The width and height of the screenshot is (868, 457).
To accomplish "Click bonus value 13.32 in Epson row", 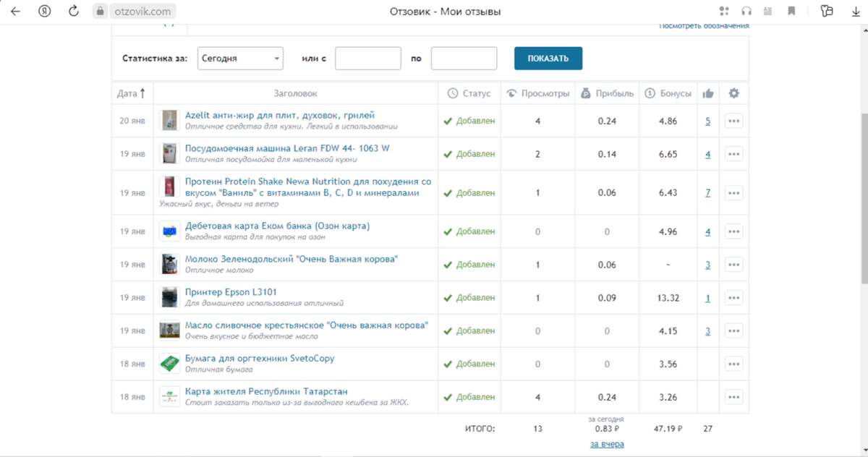I will pyautogui.click(x=668, y=298).
